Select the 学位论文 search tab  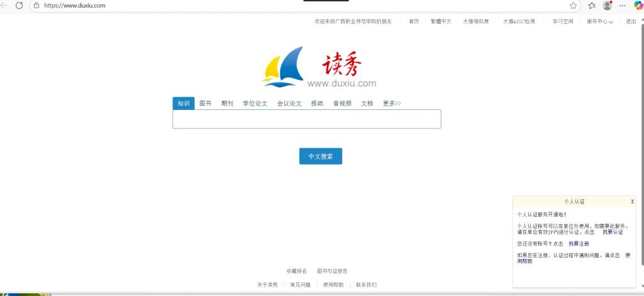coord(255,104)
